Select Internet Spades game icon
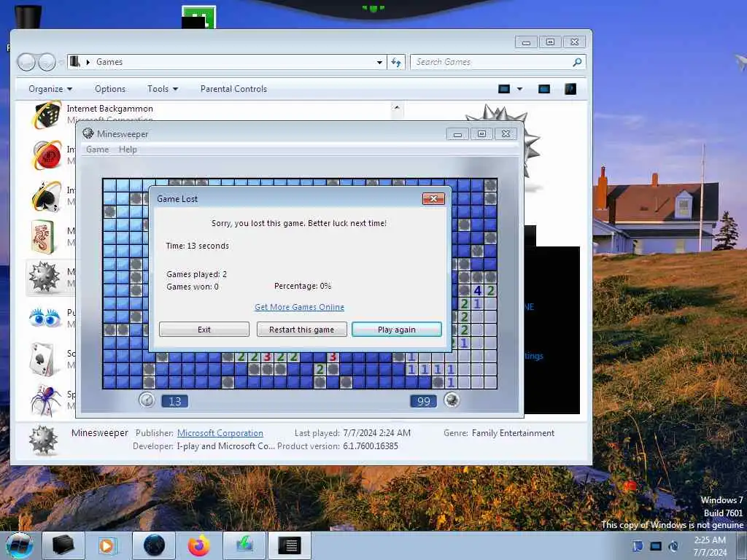 (x=46, y=195)
